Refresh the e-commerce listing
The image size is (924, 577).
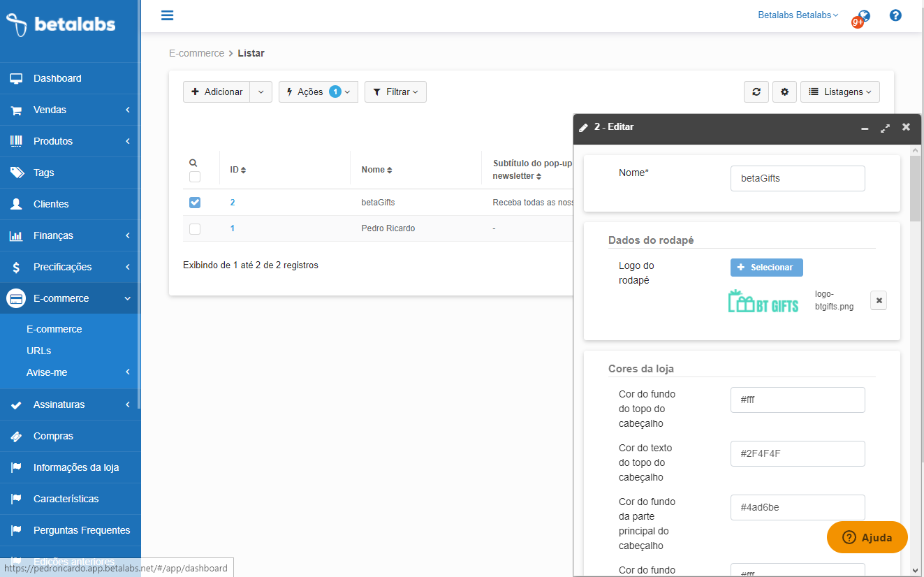[756, 92]
